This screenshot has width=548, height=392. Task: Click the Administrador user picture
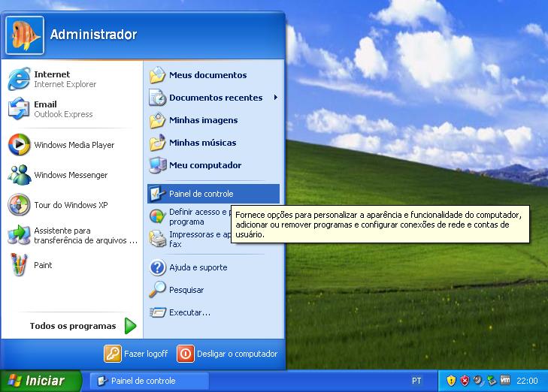click(25, 35)
